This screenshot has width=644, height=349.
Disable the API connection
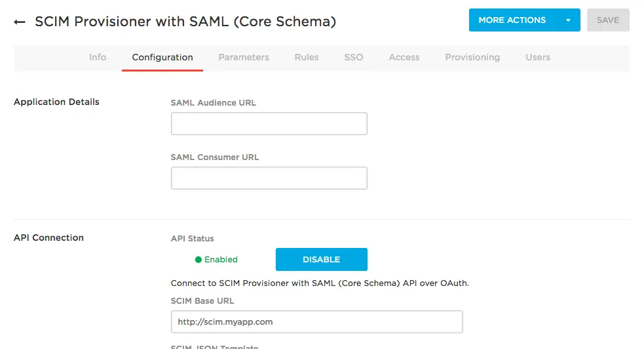click(321, 259)
